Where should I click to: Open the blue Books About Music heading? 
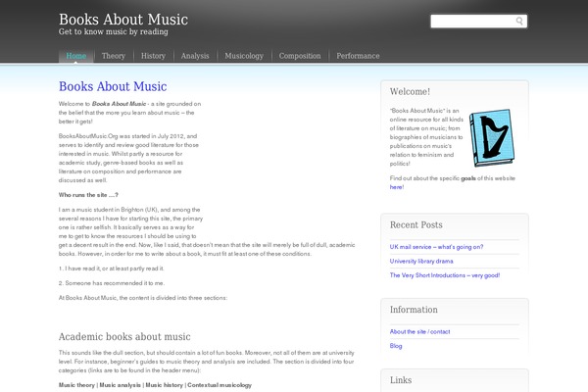point(113,86)
